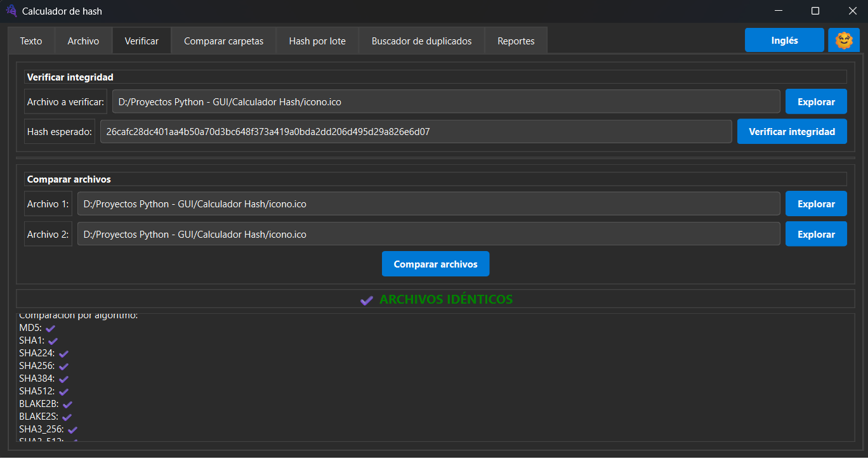
Task: Click the SHA3_256 checkmark icon
Action: coord(72,430)
